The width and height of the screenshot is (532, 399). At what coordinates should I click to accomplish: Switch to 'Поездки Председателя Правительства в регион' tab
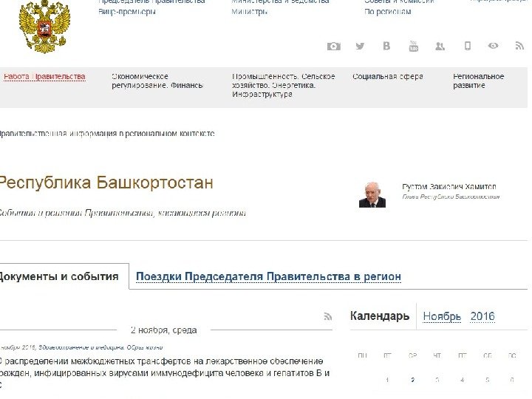[268, 276]
